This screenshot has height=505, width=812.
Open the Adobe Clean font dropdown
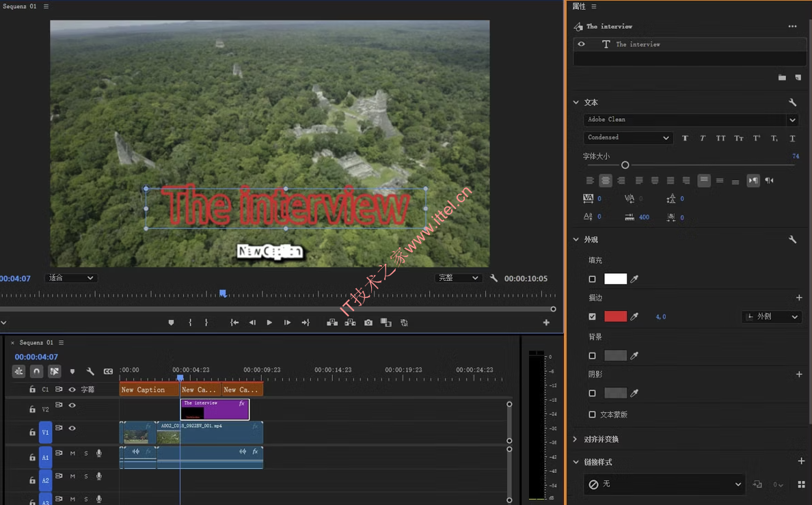(690, 120)
